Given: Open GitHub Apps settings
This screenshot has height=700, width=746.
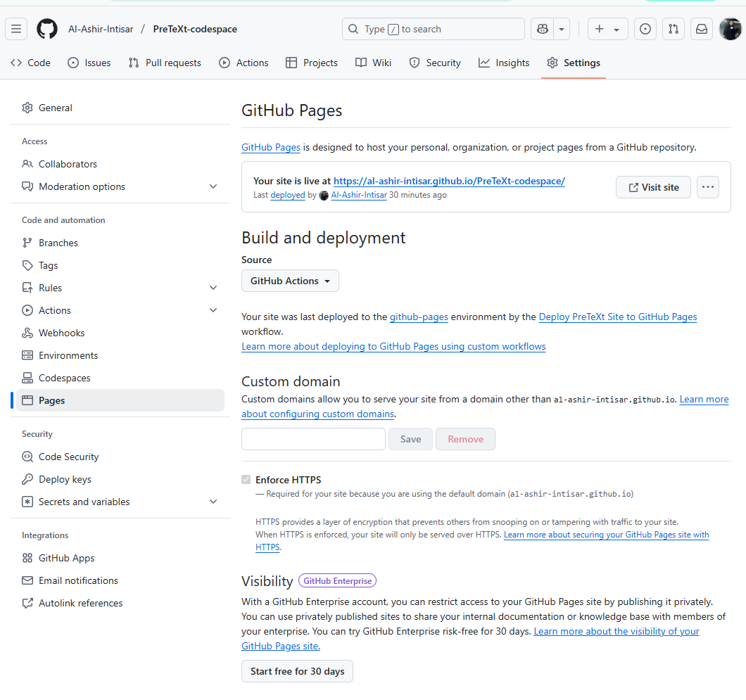Looking at the screenshot, I should tap(120, 559).
